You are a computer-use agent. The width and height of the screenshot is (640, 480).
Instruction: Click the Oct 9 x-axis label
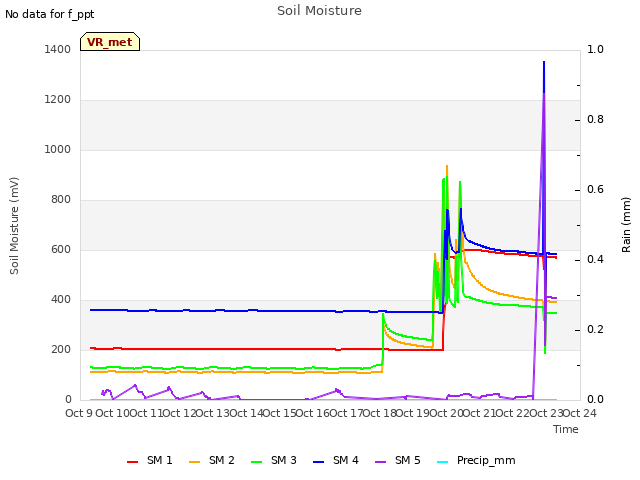(79, 413)
